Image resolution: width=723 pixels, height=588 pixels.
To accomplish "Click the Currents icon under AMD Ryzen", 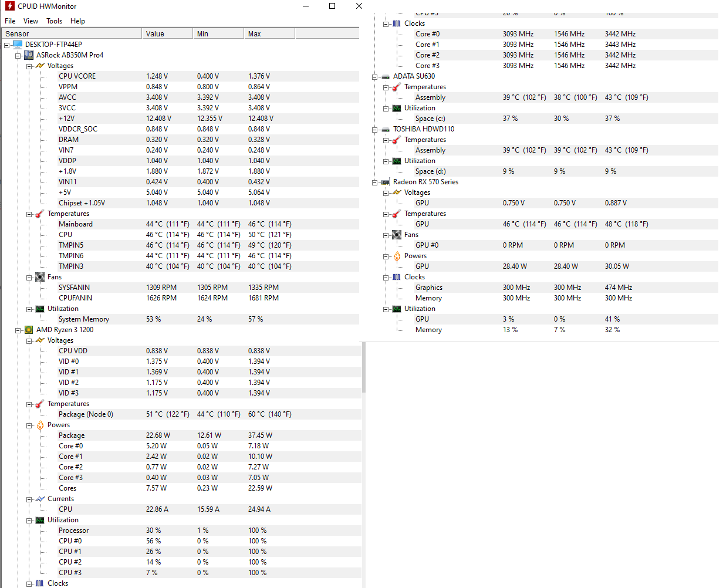I will pos(40,499).
